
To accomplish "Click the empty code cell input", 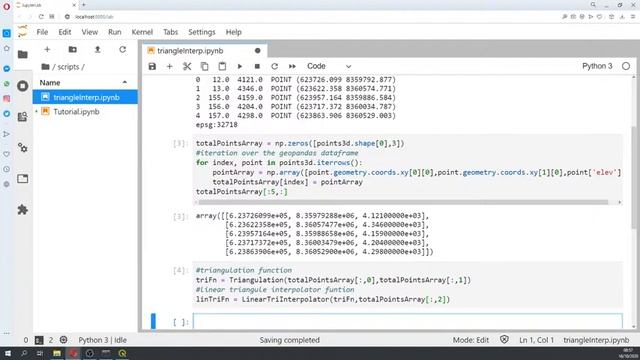I will pyautogui.click(x=408, y=322).
